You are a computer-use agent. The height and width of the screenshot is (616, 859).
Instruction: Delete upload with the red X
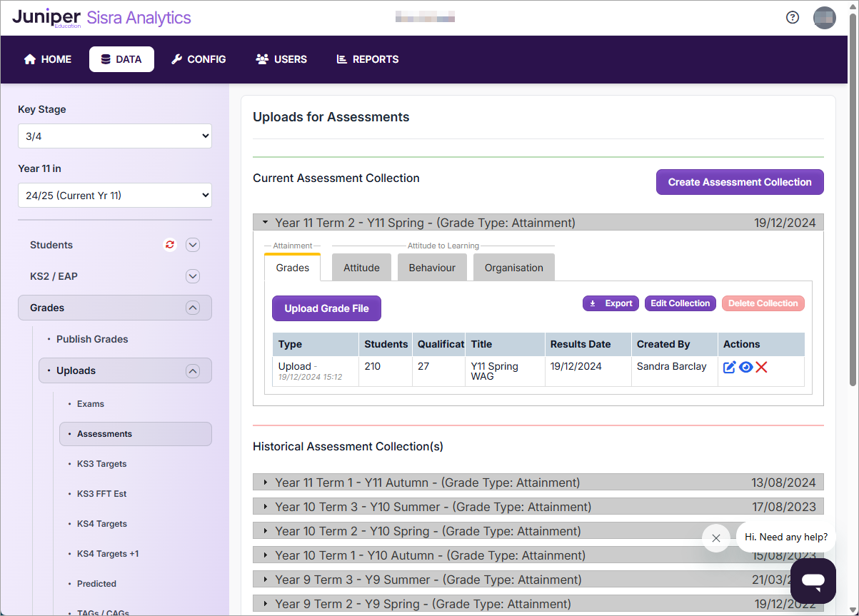pyautogui.click(x=762, y=367)
